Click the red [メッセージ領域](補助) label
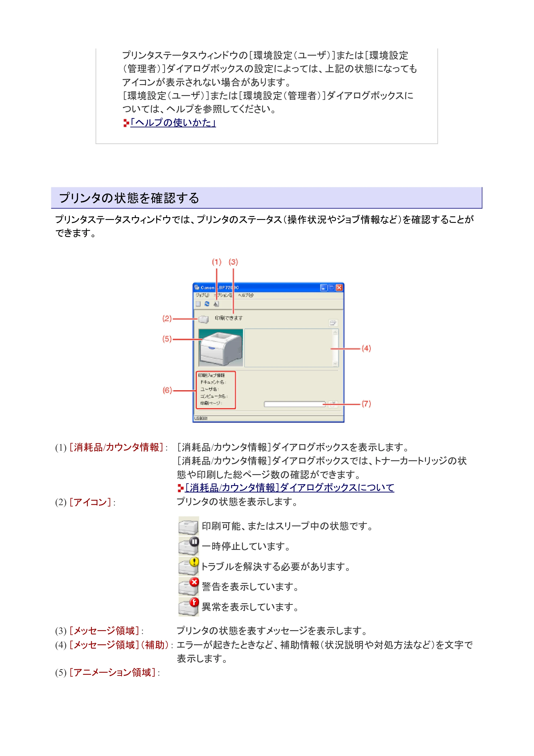The image size is (534, 756). [x=119, y=645]
